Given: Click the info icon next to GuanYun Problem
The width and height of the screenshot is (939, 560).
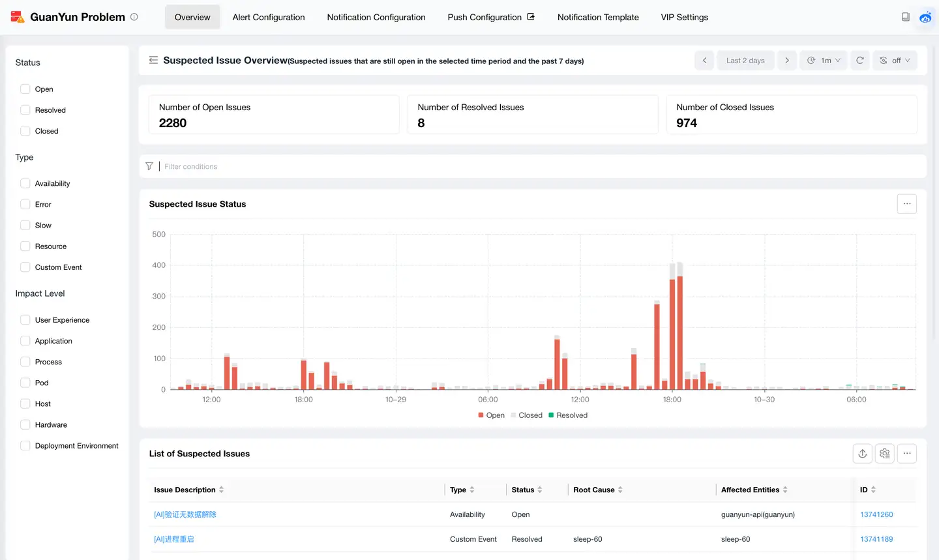Looking at the screenshot, I should 134,17.
